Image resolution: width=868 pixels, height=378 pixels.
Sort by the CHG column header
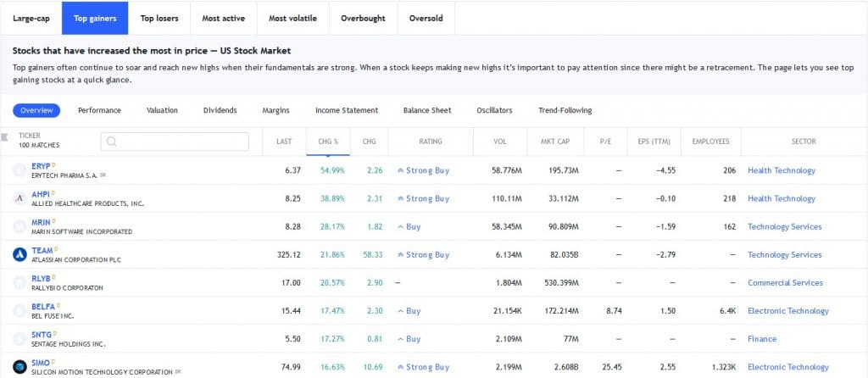370,142
